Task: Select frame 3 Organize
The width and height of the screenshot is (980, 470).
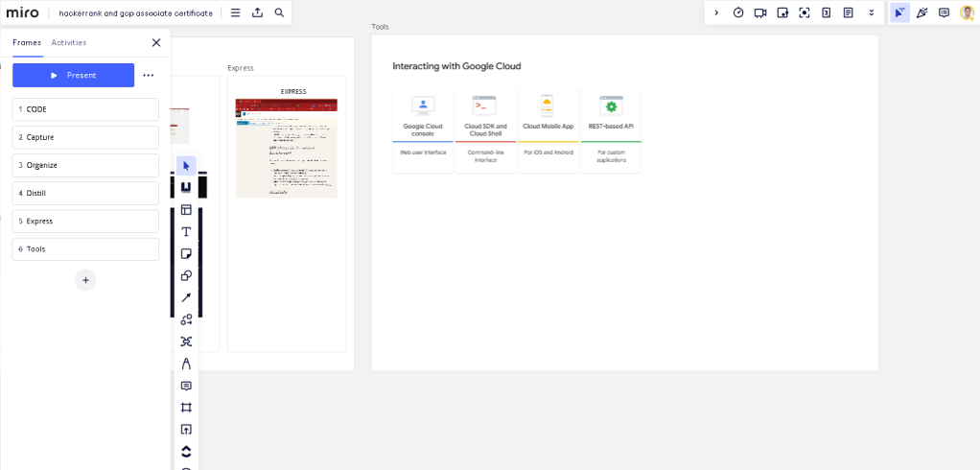Action: 85,165
